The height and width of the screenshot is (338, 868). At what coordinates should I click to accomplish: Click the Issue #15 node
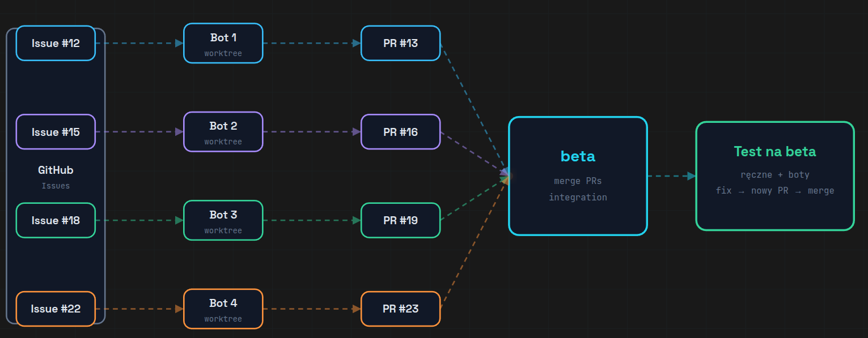click(56, 132)
